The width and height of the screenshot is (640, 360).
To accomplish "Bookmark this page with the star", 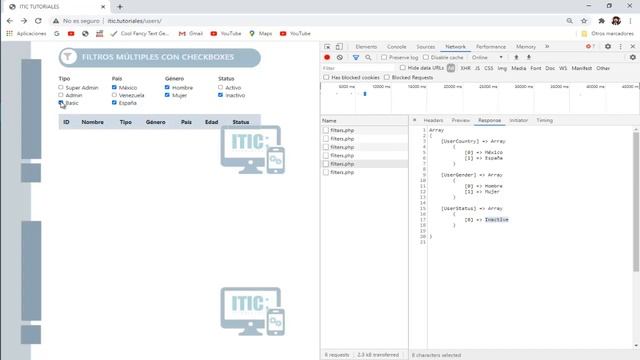I will coord(584,21).
